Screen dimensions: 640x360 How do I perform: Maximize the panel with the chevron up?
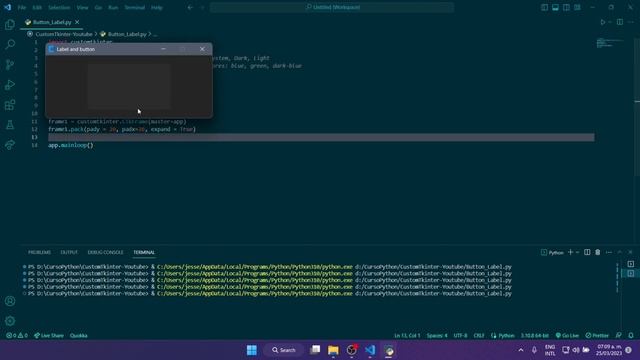[620, 252]
